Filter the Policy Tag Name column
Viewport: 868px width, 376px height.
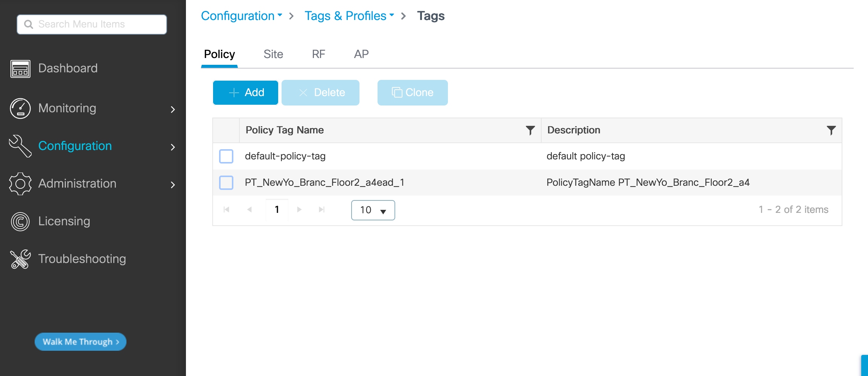(x=530, y=130)
